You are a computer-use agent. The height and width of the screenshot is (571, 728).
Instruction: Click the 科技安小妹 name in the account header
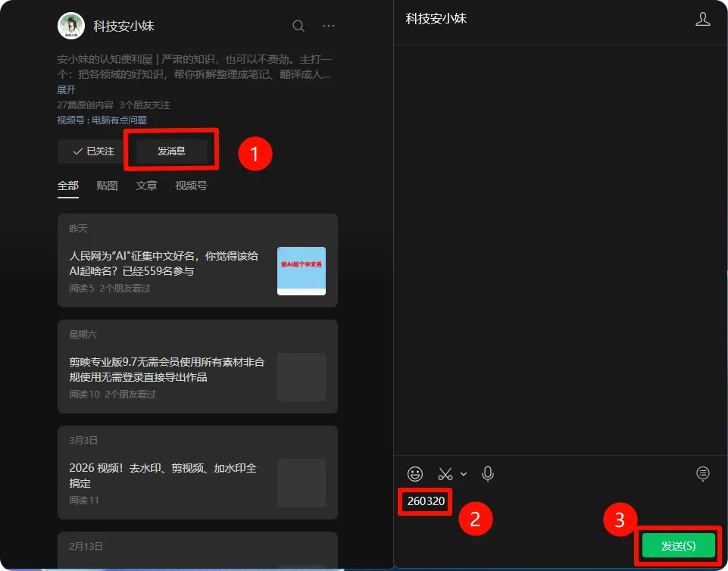[x=123, y=26]
